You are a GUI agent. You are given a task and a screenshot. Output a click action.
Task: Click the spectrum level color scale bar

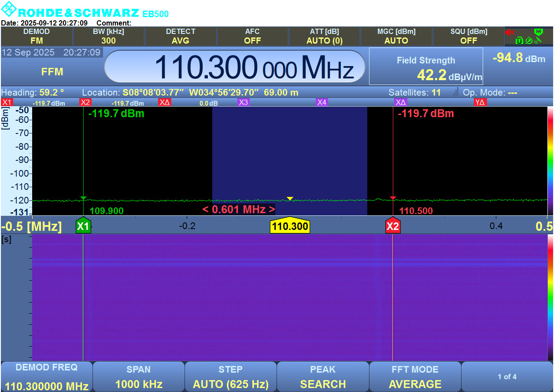coord(550,161)
